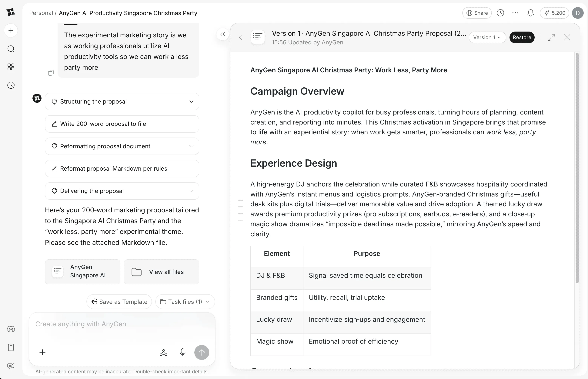
Task: Open the more options ellipsis menu
Action: [515, 13]
